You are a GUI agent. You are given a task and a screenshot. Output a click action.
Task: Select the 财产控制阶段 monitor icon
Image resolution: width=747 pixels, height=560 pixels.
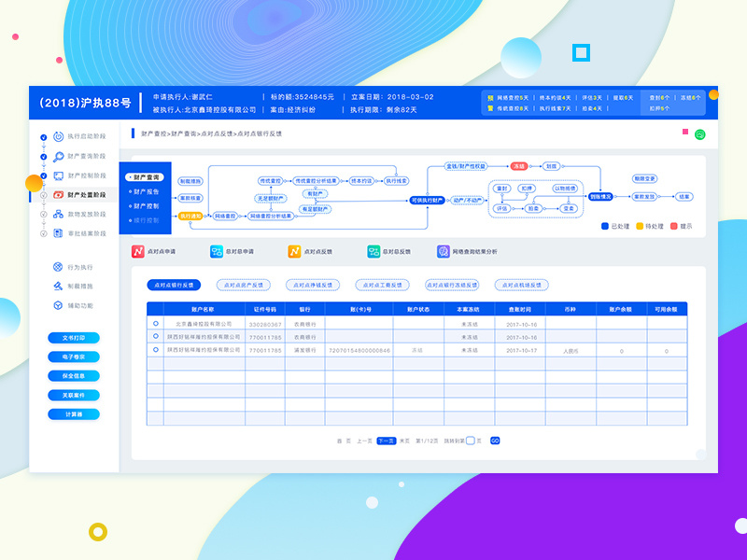click(59, 175)
